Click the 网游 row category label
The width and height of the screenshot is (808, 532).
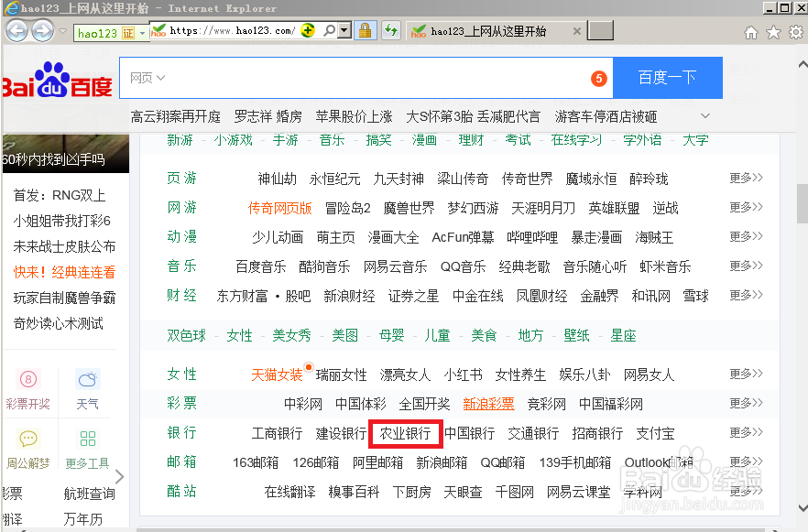[182, 208]
